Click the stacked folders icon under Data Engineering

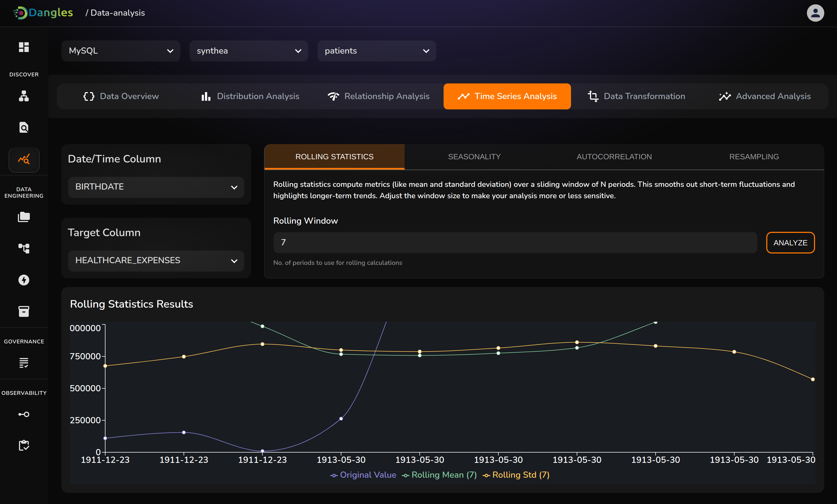coord(24,217)
